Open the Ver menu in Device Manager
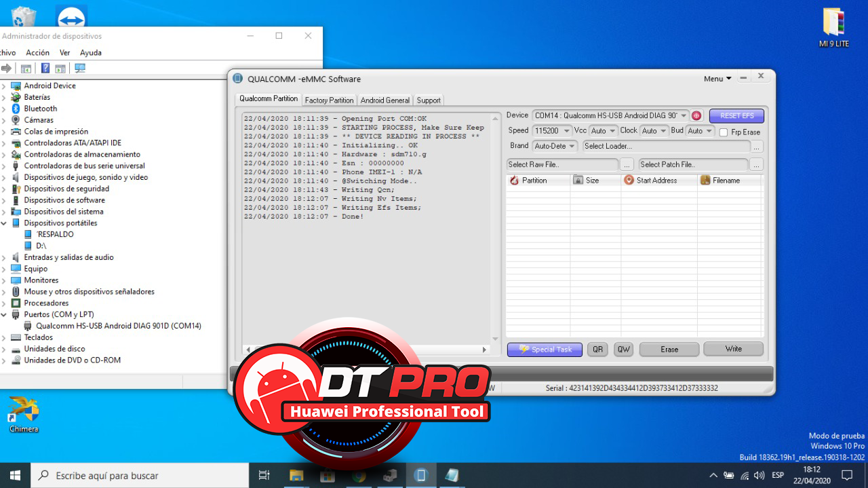The image size is (868, 488). click(65, 52)
